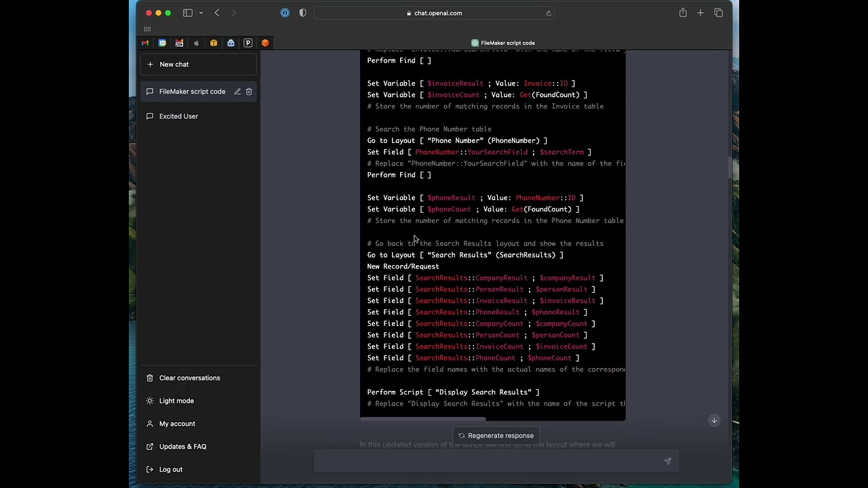Click the Set Field SearchResults::InvoiceResult line

click(485, 301)
